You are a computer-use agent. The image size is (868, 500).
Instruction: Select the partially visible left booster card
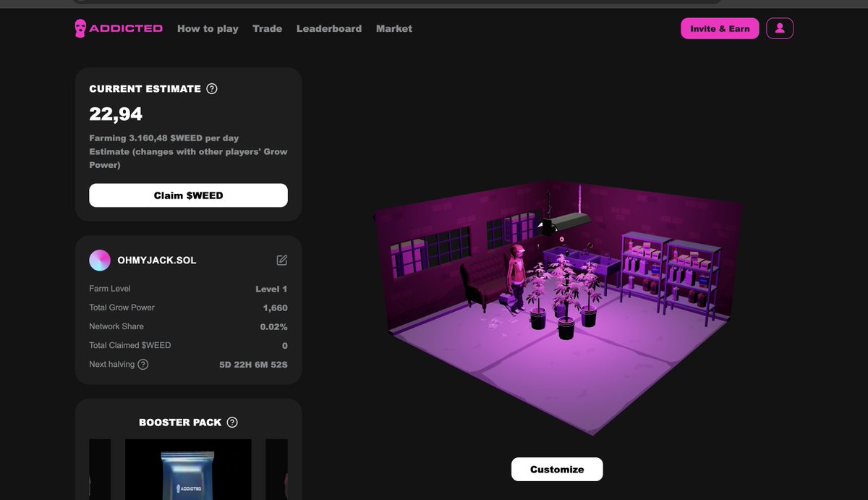[100, 469]
